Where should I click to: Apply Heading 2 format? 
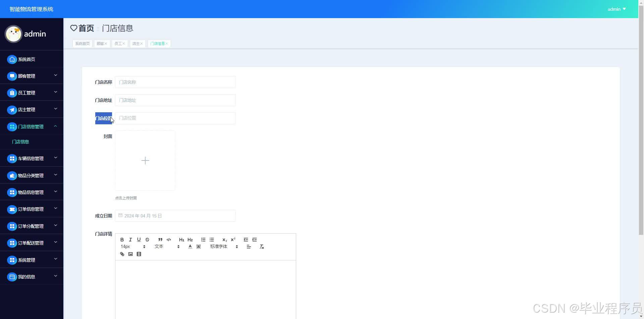tap(190, 240)
